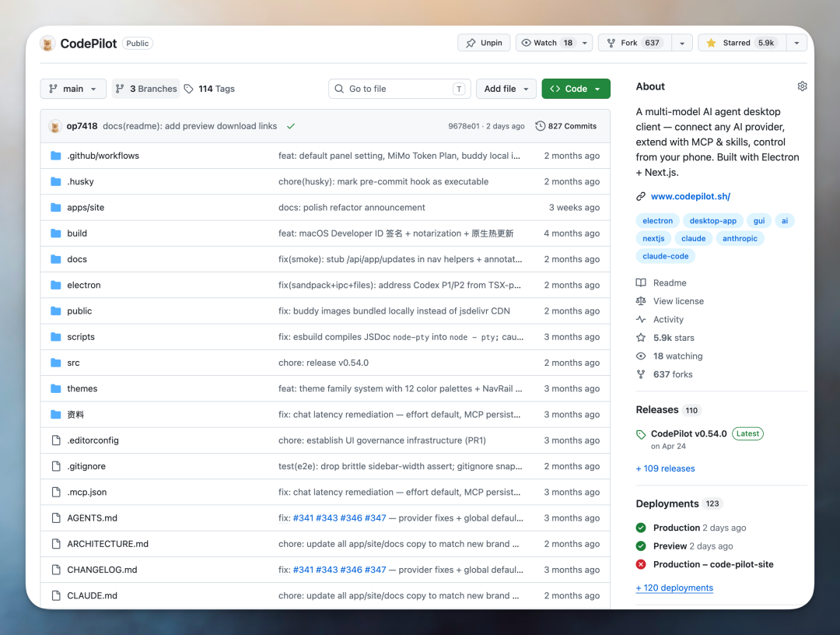
Task: Unpin the CodePilot repository
Action: tap(484, 43)
